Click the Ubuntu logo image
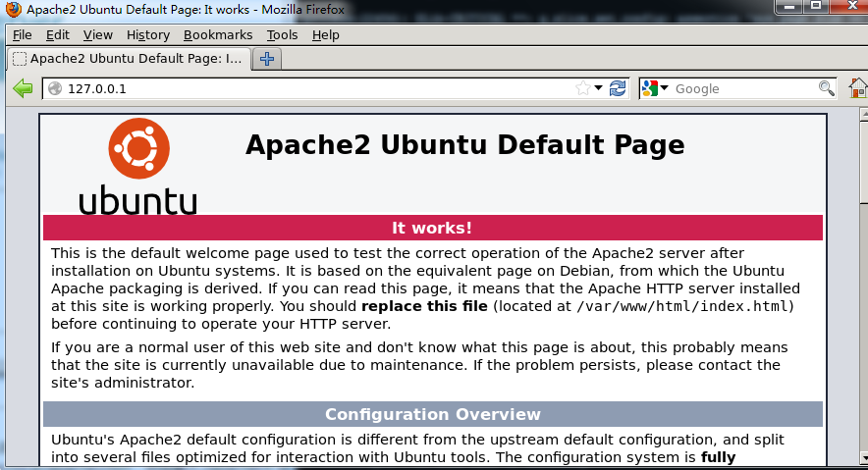The width and height of the screenshot is (868, 470). pos(138,166)
